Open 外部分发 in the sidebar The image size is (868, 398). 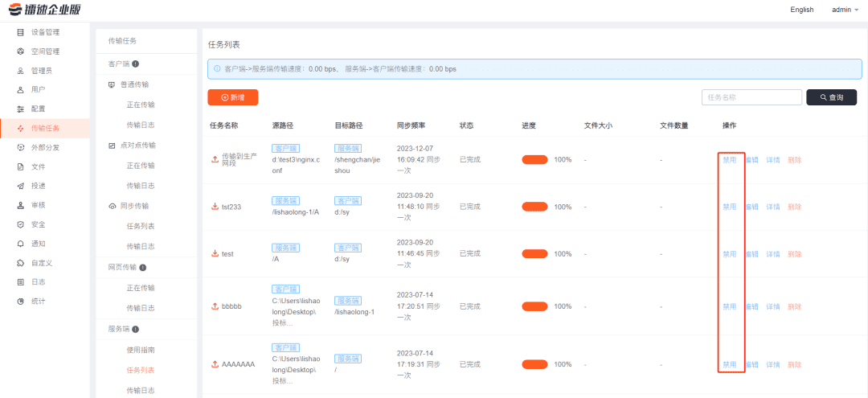click(45, 147)
